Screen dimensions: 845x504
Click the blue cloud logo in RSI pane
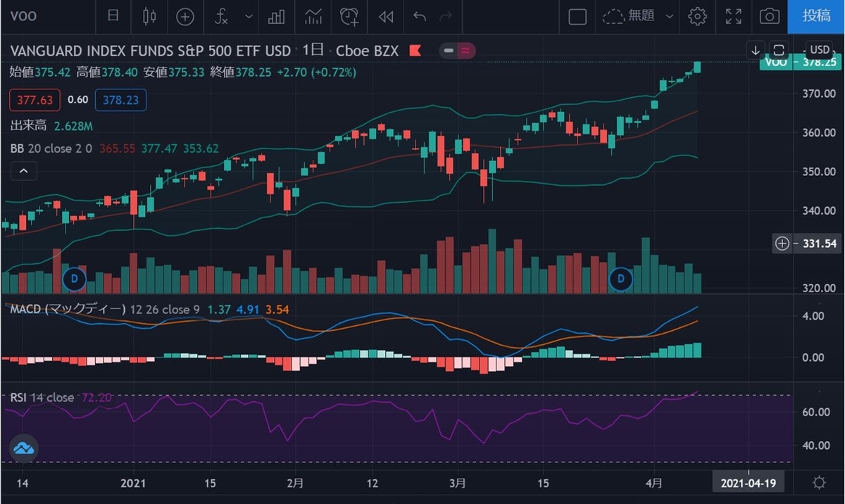23,448
